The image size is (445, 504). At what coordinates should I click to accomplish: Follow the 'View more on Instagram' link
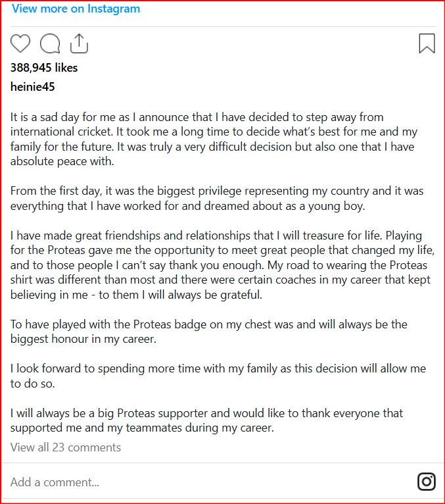coord(76,9)
